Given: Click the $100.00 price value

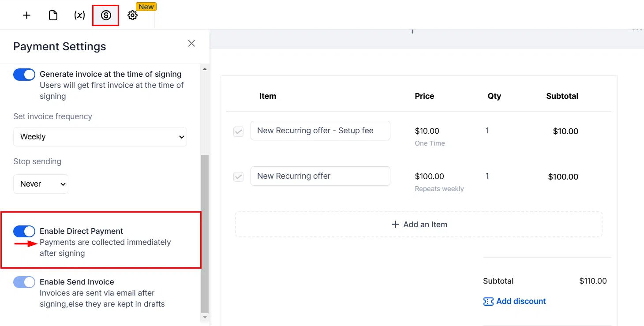Looking at the screenshot, I should pyautogui.click(x=430, y=176).
